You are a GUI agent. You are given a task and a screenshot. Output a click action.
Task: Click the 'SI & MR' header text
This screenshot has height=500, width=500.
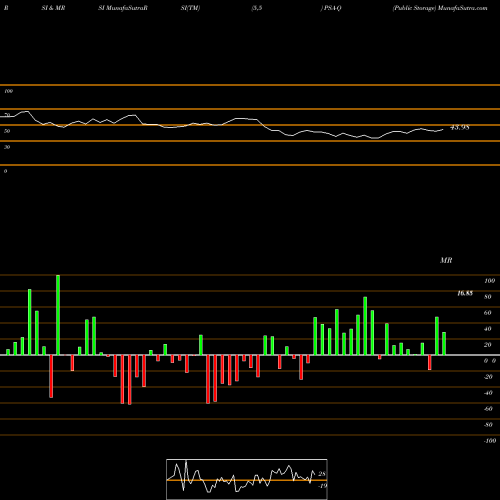pos(53,8)
